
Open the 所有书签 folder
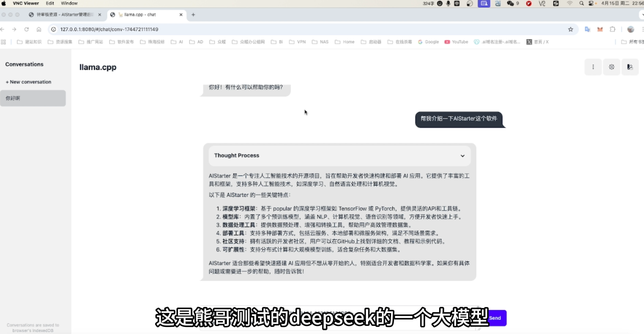632,42
